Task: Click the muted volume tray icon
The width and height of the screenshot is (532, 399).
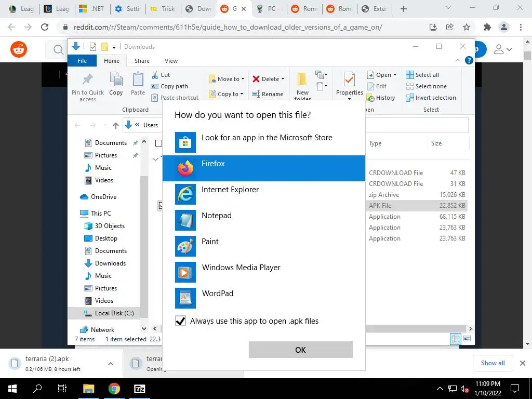Action: click(465, 389)
